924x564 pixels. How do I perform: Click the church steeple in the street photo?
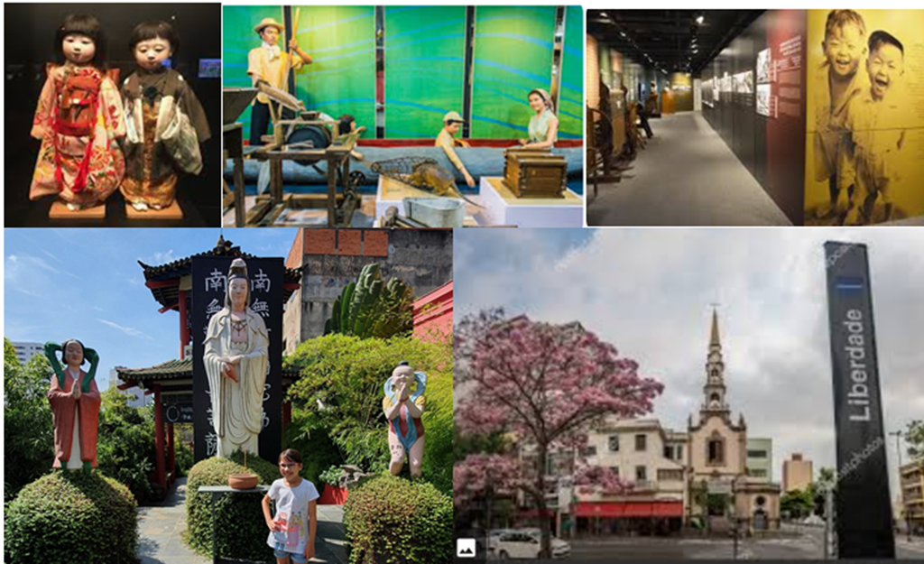click(715, 361)
